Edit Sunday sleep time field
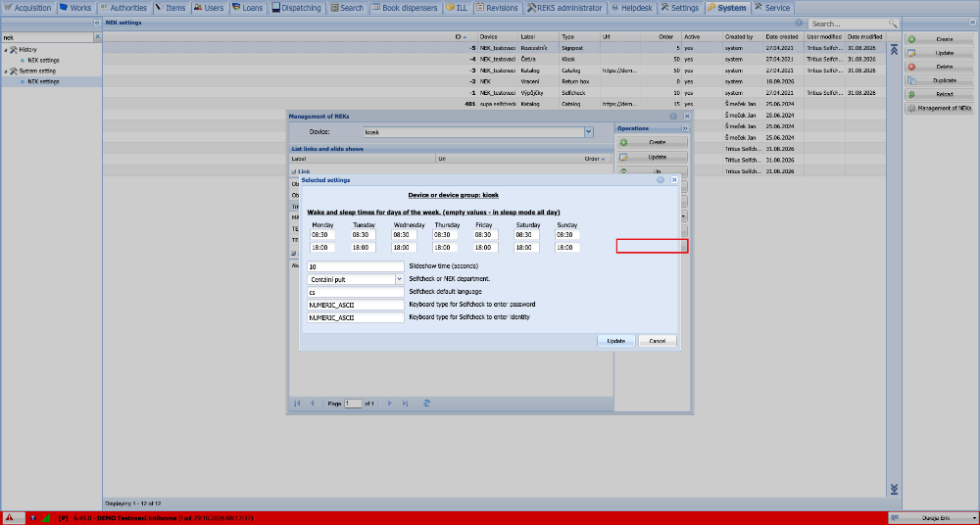Image resolution: width=980 pixels, height=525 pixels. click(x=566, y=248)
